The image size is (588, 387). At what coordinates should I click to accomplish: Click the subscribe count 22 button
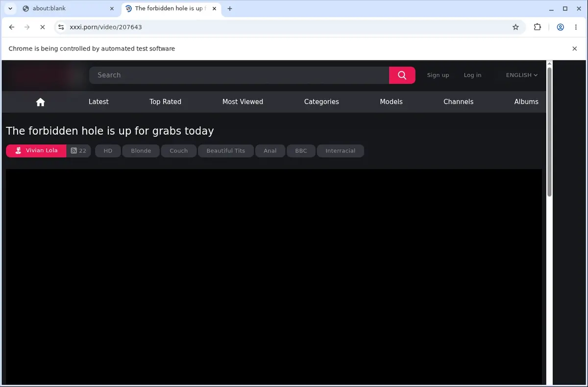pyautogui.click(x=78, y=151)
